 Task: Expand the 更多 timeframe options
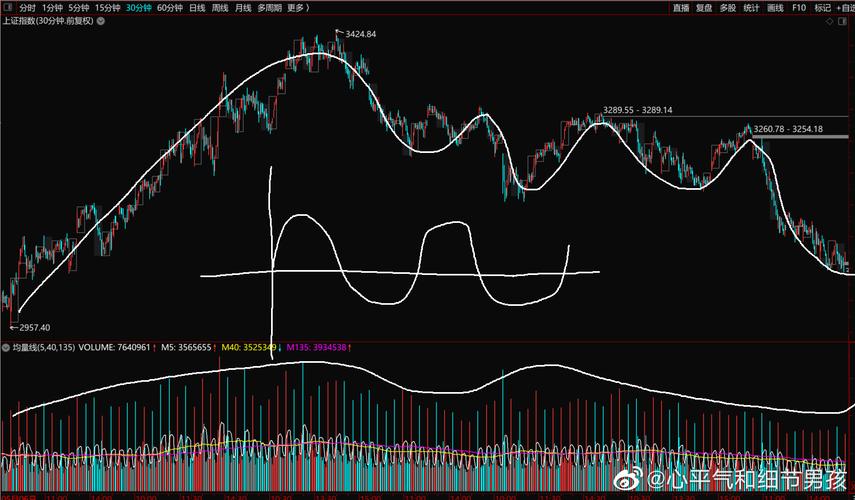[297, 7]
